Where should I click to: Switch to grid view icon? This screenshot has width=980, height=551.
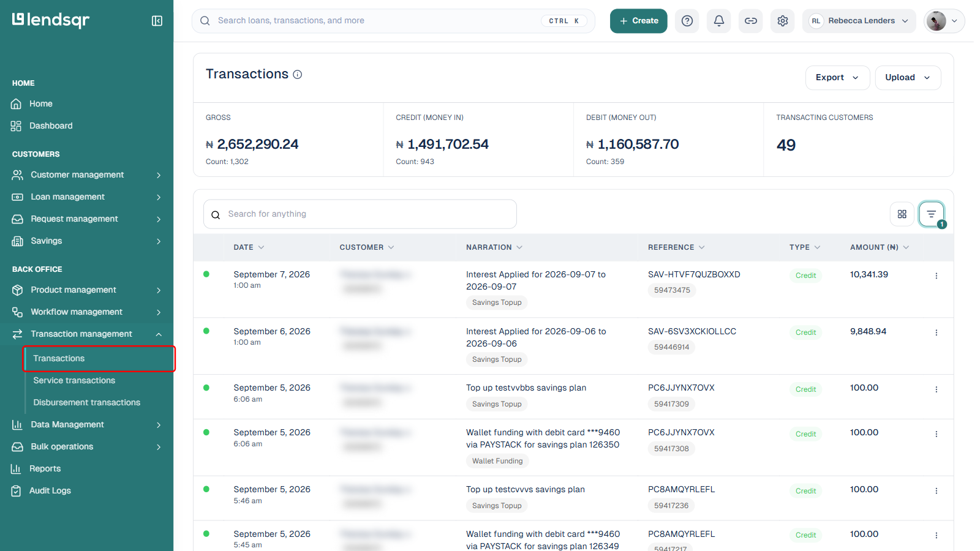(902, 214)
